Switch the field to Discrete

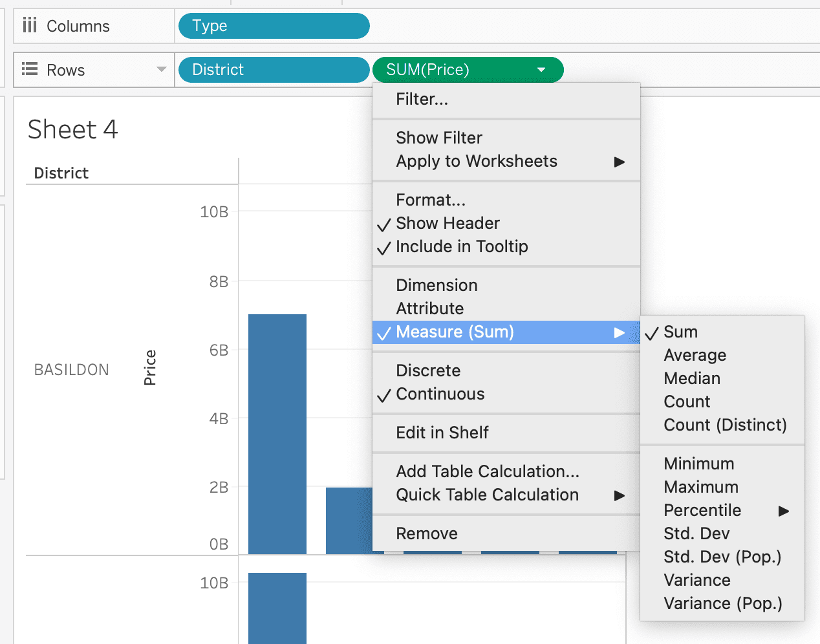click(428, 370)
